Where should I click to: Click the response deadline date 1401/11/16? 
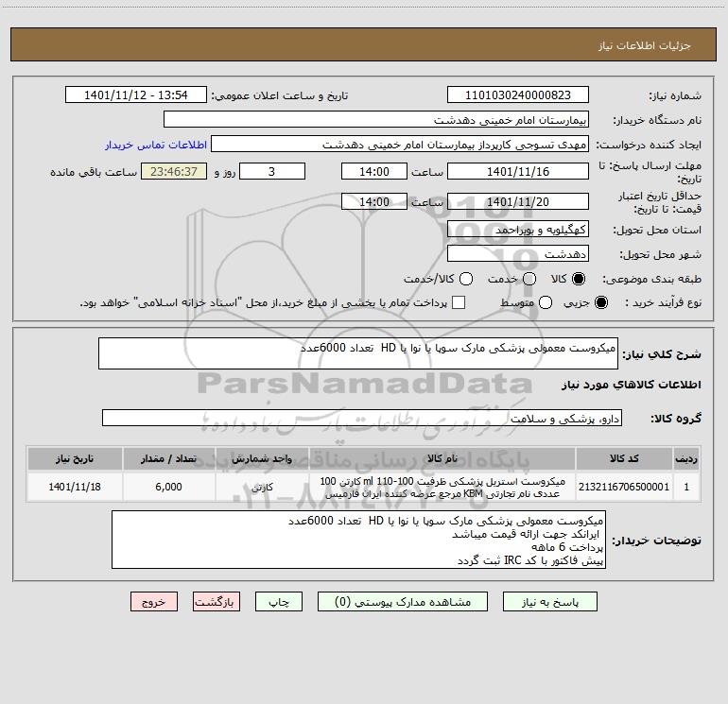[518, 171]
